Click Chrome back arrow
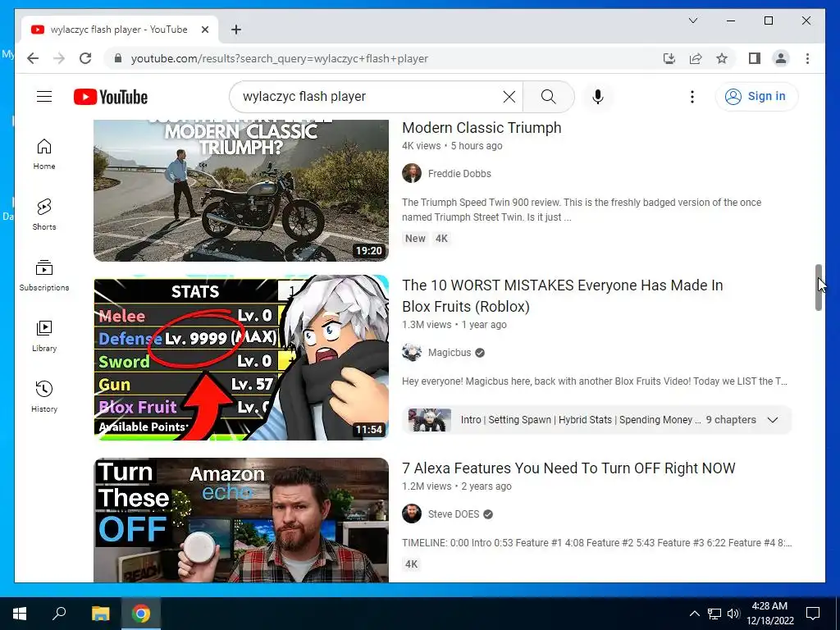The height and width of the screenshot is (630, 840). click(x=33, y=58)
